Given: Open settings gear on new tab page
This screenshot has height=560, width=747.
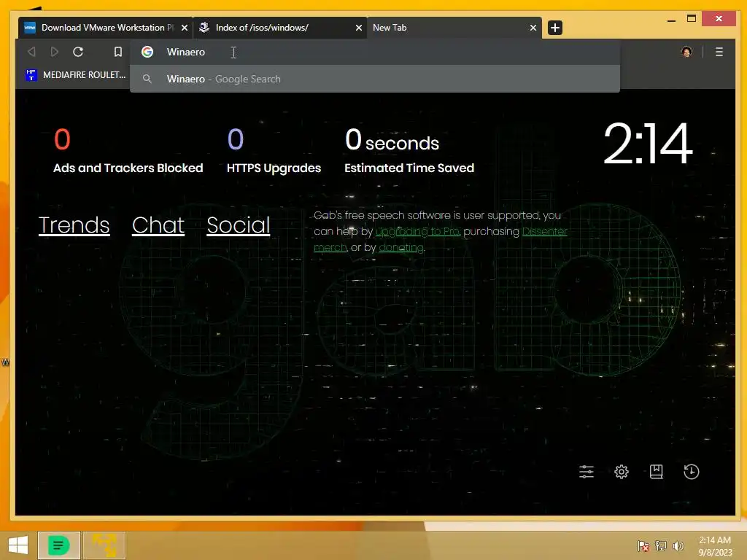Looking at the screenshot, I should 622,472.
